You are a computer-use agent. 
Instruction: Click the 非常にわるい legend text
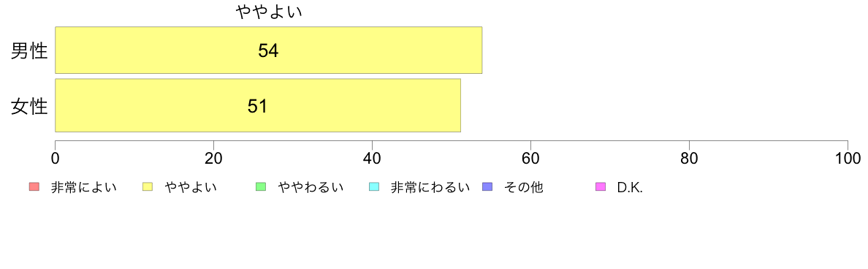tap(430, 188)
